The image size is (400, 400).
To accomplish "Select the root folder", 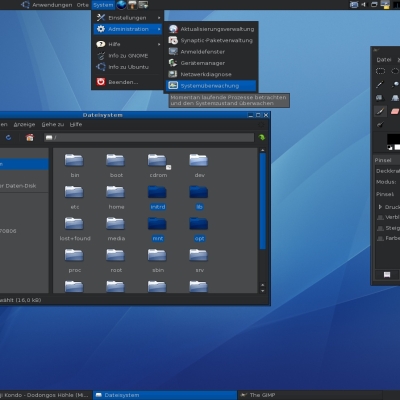I will tap(116, 260).
